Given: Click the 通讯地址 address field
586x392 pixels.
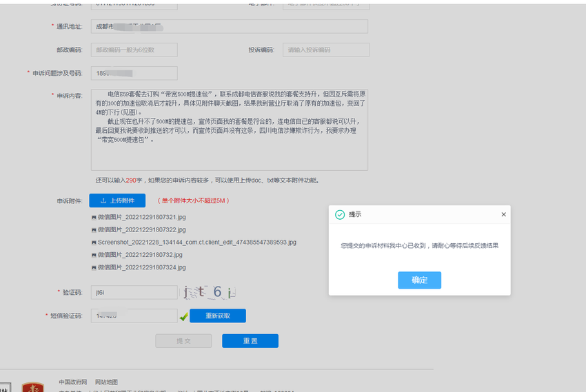Looking at the screenshot, I should click(x=230, y=26).
